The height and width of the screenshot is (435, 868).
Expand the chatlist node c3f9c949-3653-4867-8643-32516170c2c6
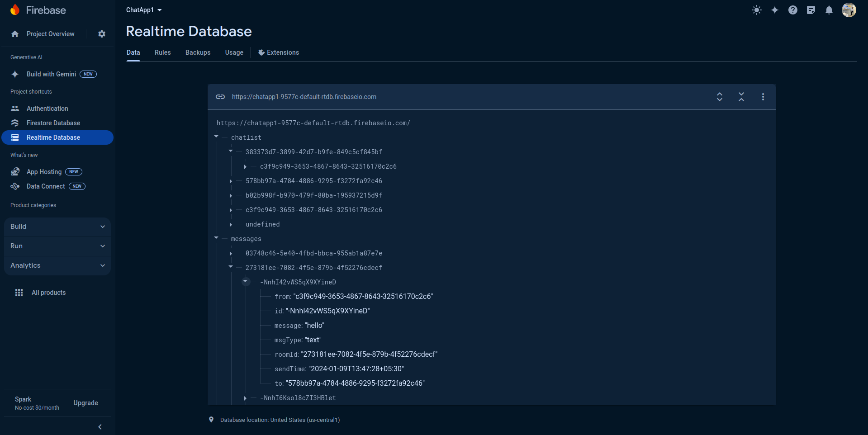[x=231, y=210]
